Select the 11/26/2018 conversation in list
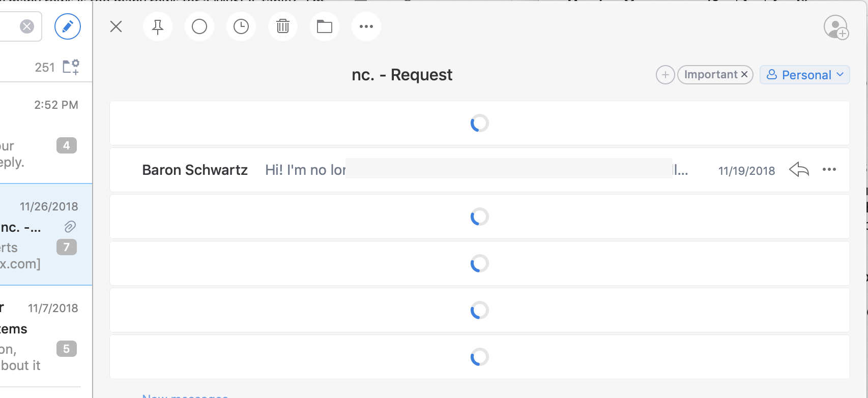Viewport: 868px width, 398px height. [x=41, y=234]
